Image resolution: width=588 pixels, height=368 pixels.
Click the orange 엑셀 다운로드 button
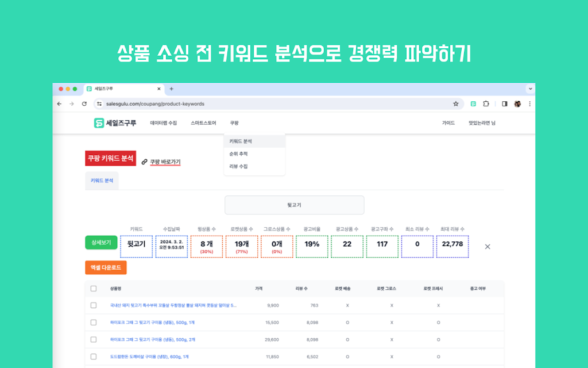(106, 267)
